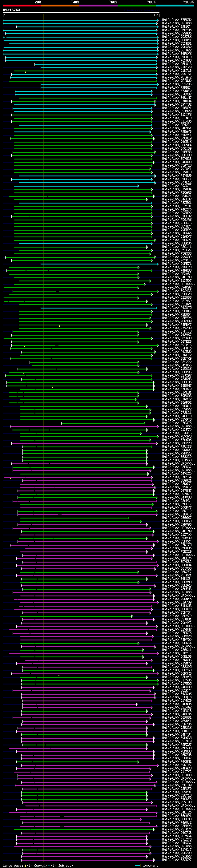The height and width of the screenshot is (868, 197).
Task: Open hit UniRef100_C1XF70
Action: (176, 430)
